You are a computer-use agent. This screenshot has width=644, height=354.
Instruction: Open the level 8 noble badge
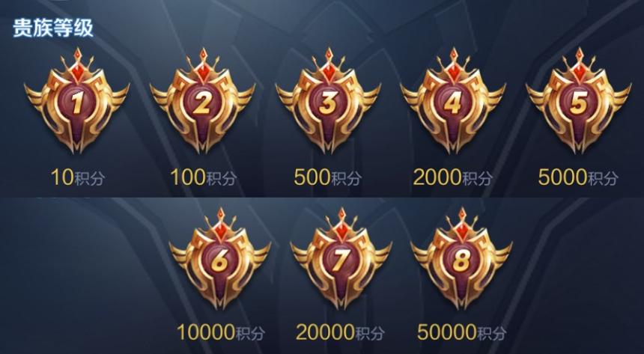pyautogui.click(x=461, y=259)
